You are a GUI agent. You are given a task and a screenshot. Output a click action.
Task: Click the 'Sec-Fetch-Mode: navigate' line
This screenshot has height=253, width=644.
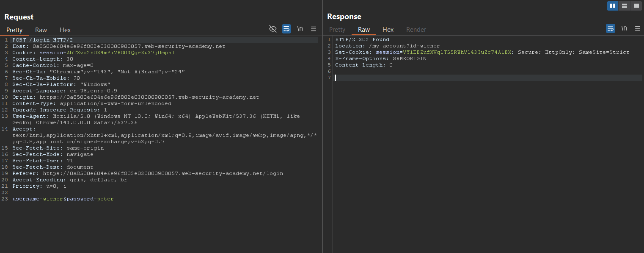[53, 154]
